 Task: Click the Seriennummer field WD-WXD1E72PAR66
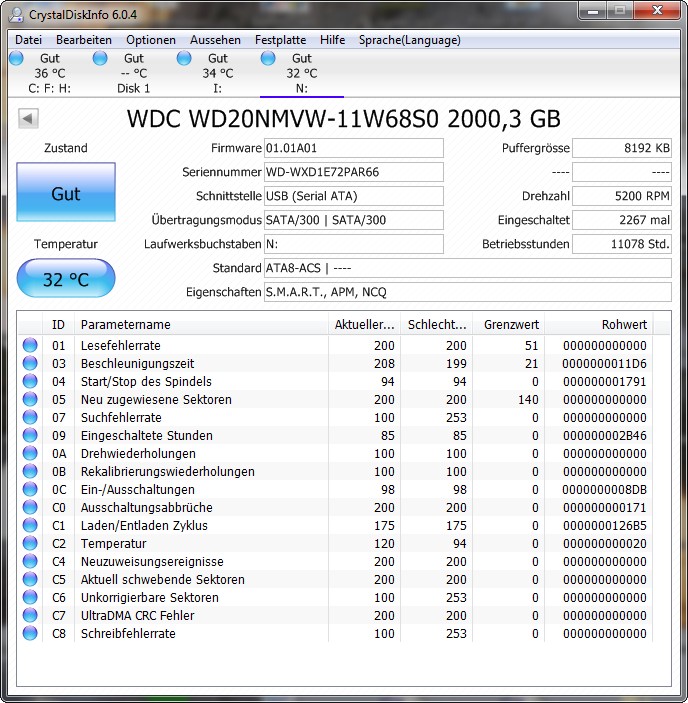354,172
